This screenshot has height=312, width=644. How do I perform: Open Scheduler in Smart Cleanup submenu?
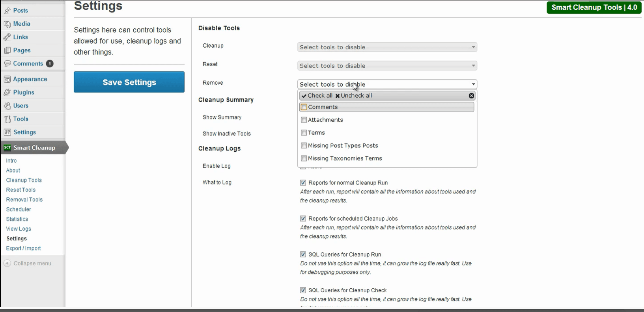(19, 209)
